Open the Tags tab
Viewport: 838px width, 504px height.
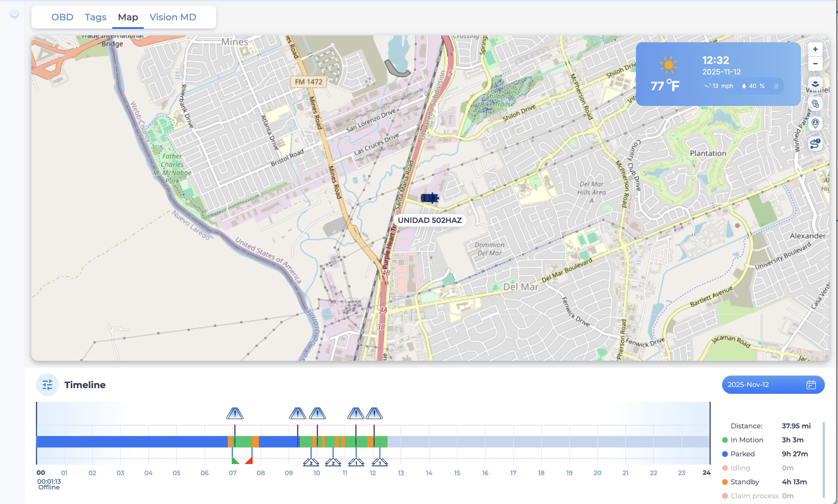click(96, 17)
